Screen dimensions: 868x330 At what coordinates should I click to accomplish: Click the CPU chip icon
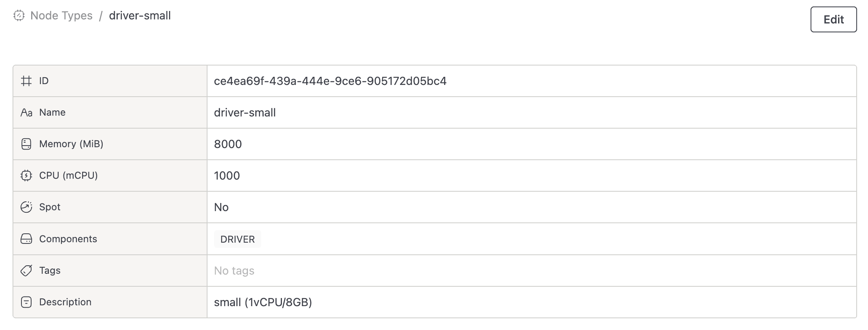(26, 176)
